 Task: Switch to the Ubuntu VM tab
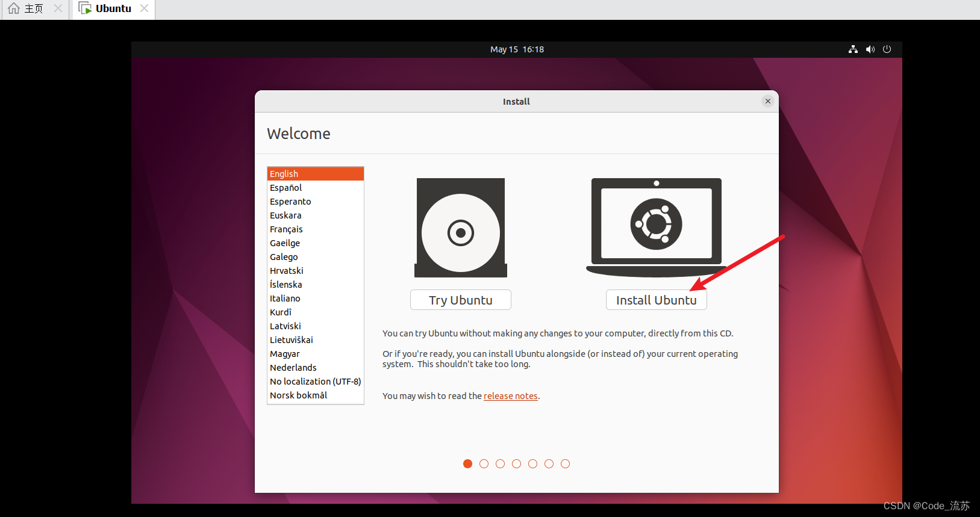[x=113, y=8]
